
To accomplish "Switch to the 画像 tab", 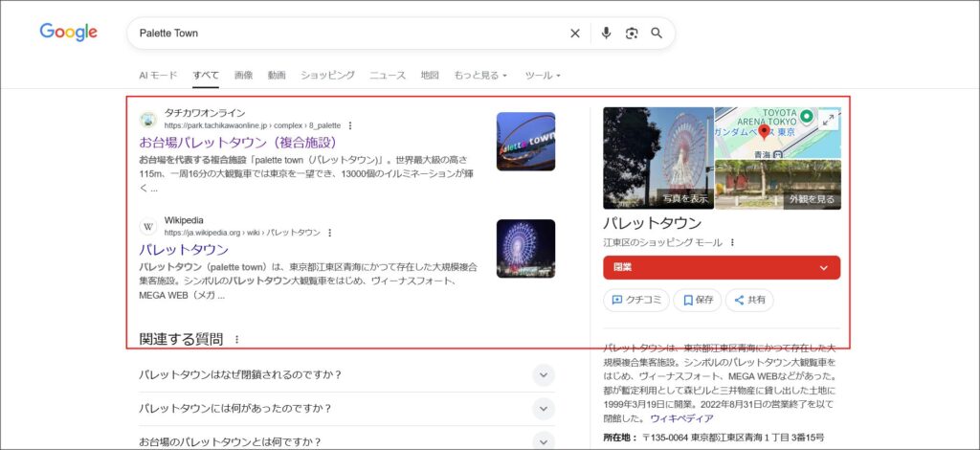I will pyautogui.click(x=243, y=75).
